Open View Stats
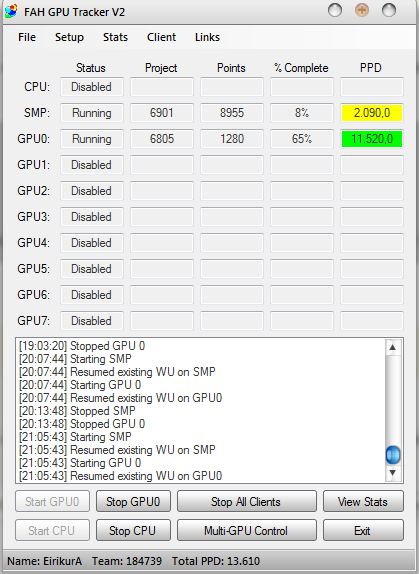 (363, 501)
